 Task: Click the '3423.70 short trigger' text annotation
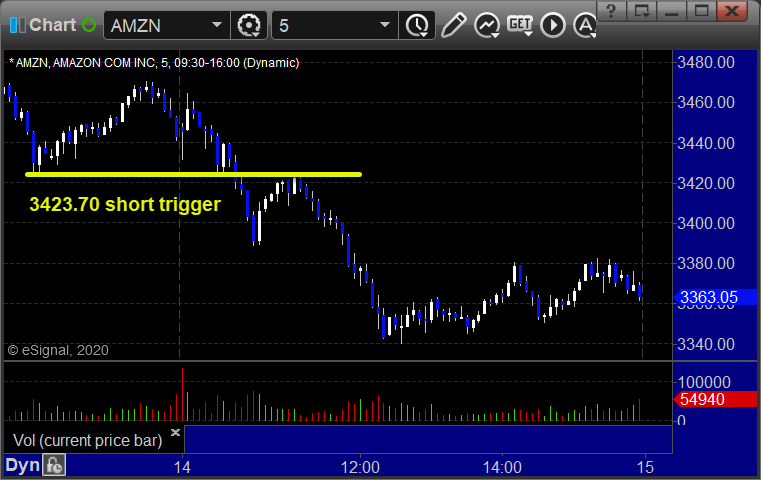(x=125, y=204)
